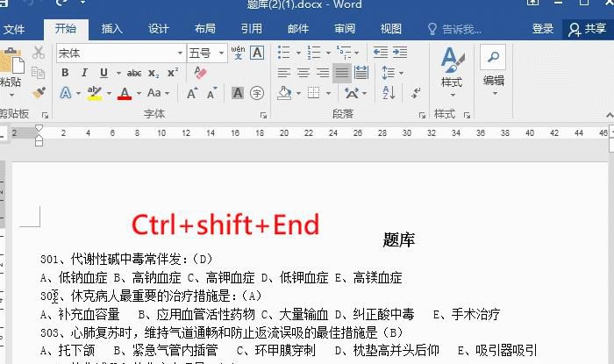Viewport: 614px width, 364px height.
Task: Open the 字体 Font dialog launcher
Action: pos(263,115)
